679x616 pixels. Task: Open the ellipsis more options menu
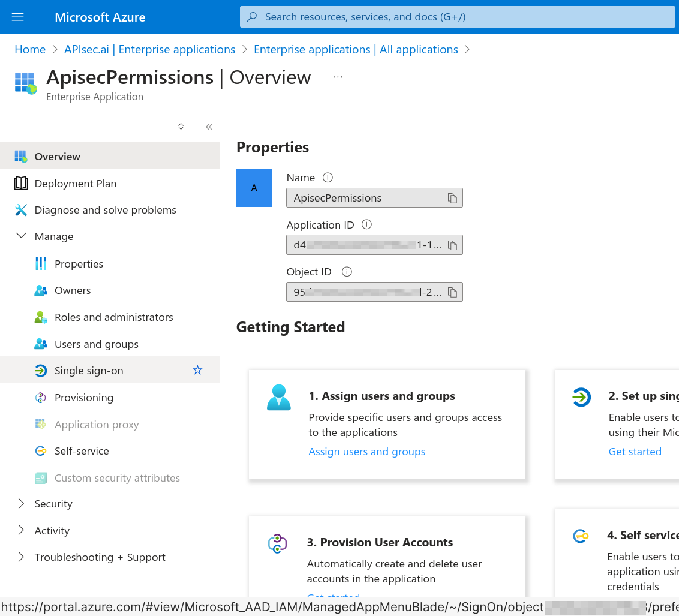tap(338, 77)
